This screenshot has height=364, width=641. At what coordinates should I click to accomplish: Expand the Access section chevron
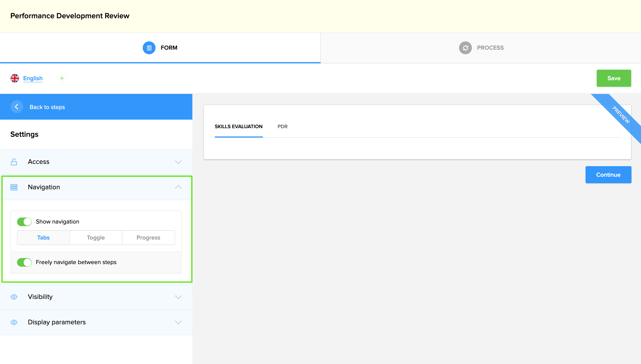[178, 162]
